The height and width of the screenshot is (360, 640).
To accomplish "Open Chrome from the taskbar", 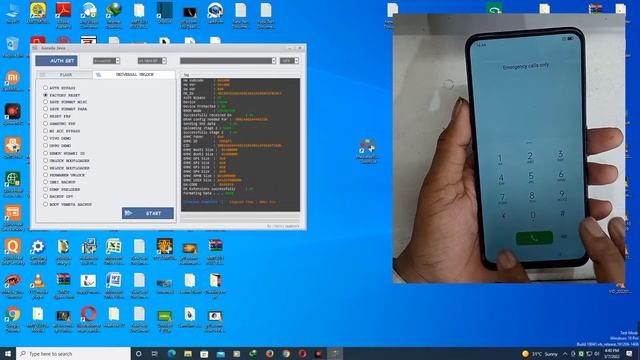I will 286,353.
